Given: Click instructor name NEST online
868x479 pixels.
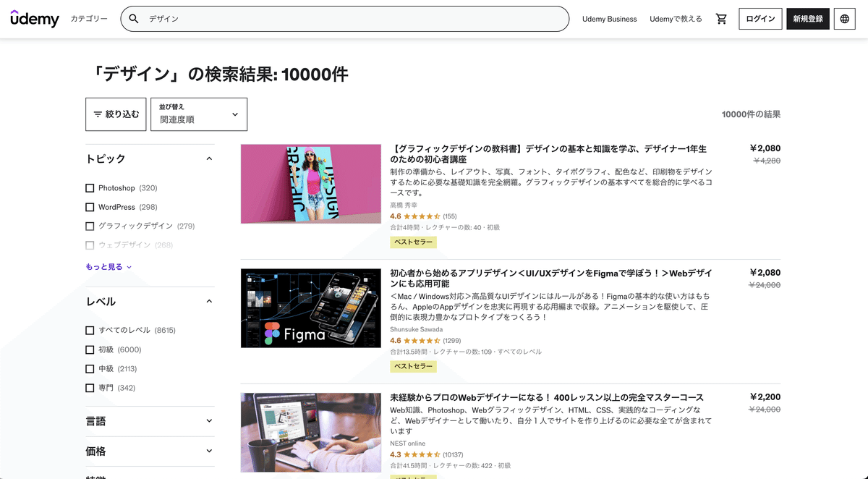Looking at the screenshot, I should (408, 444).
